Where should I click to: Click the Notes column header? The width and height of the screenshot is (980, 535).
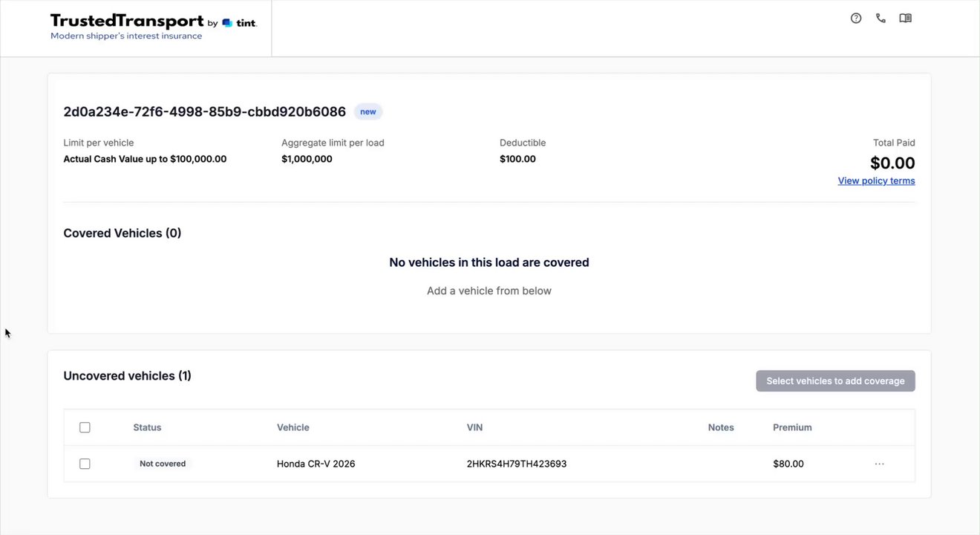[x=720, y=427]
